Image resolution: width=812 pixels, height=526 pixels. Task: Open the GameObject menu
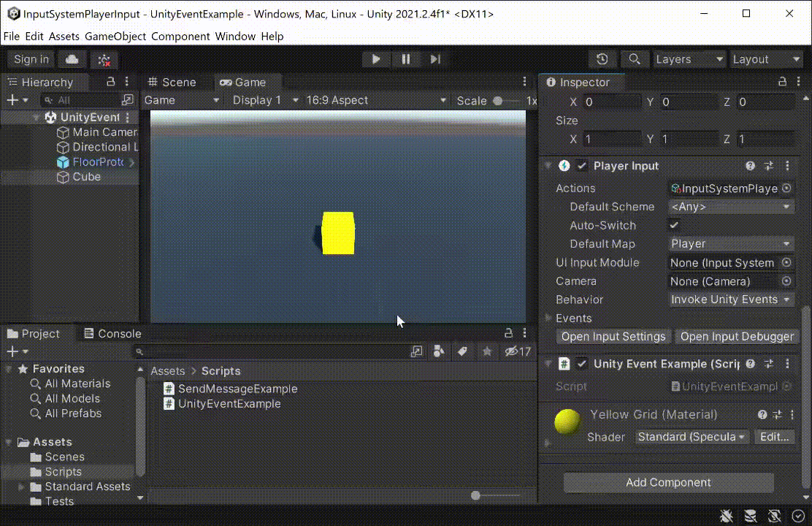115,36
